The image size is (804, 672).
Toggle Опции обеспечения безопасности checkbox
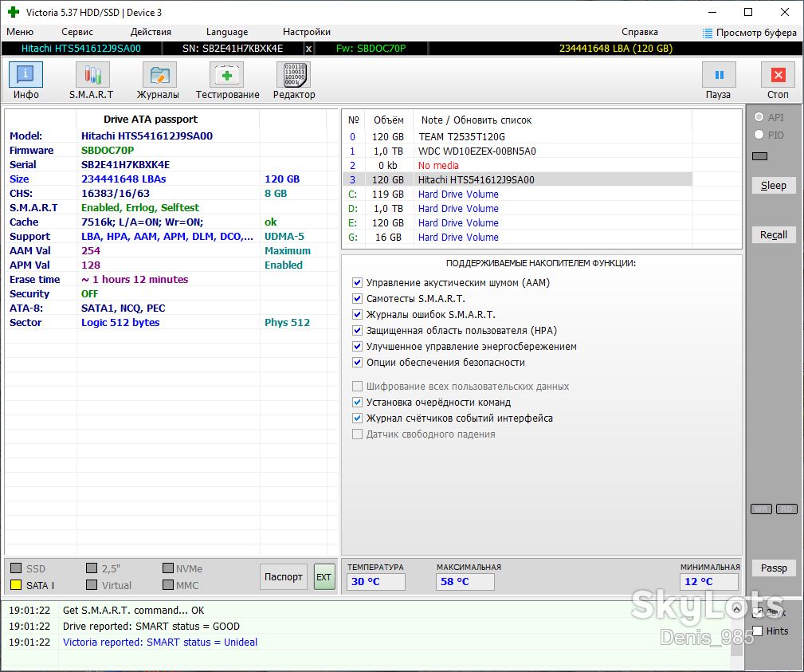[358, 362]
